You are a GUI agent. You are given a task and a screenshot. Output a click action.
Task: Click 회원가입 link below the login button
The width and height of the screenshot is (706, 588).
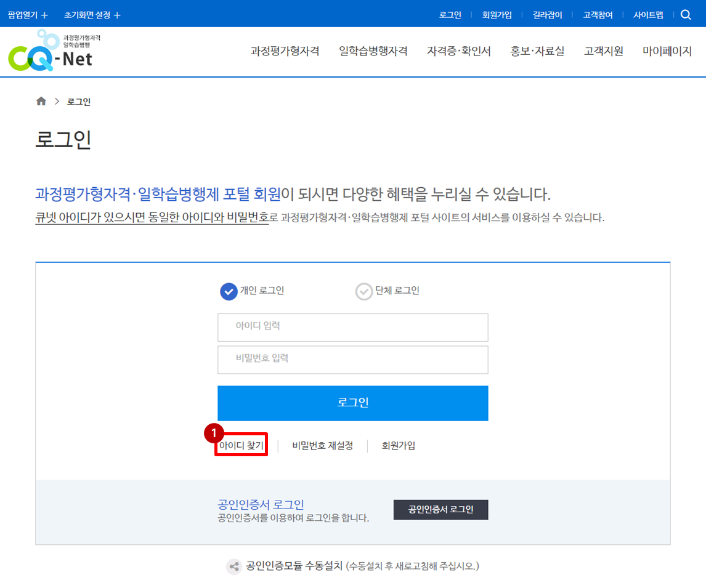click(x=399, y=445)
